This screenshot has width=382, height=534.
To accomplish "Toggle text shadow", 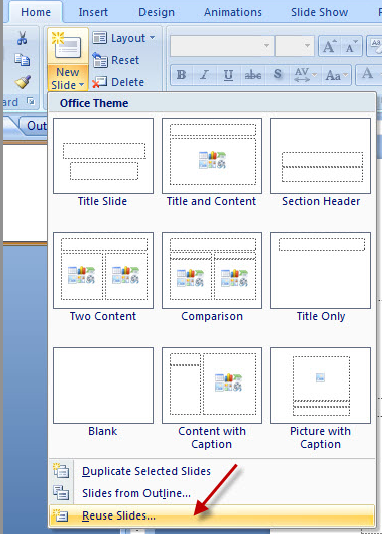I will (278, 74).
